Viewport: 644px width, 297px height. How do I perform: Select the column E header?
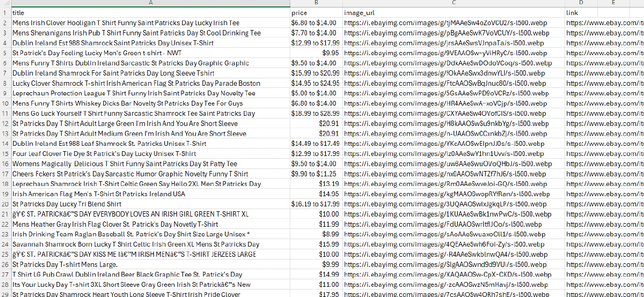pyautogui.click(x=613, y=3)
